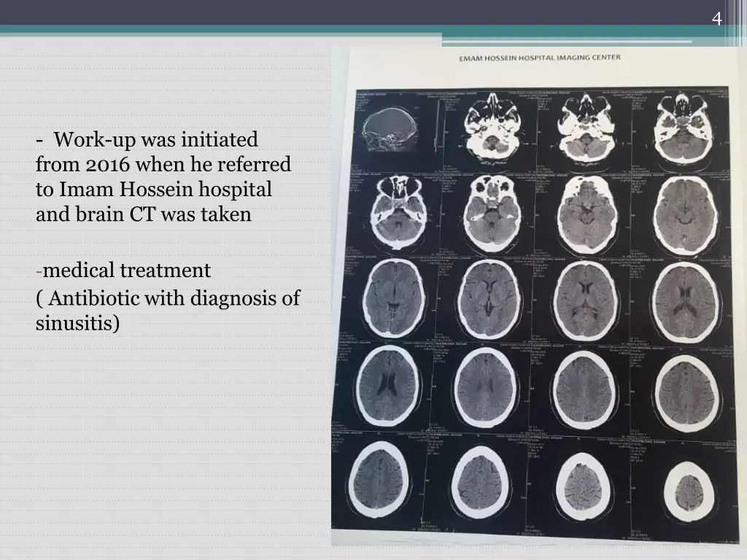747x560 pixels.
Task: Click the 'medical treatment' bullet text
Action: 126,271
